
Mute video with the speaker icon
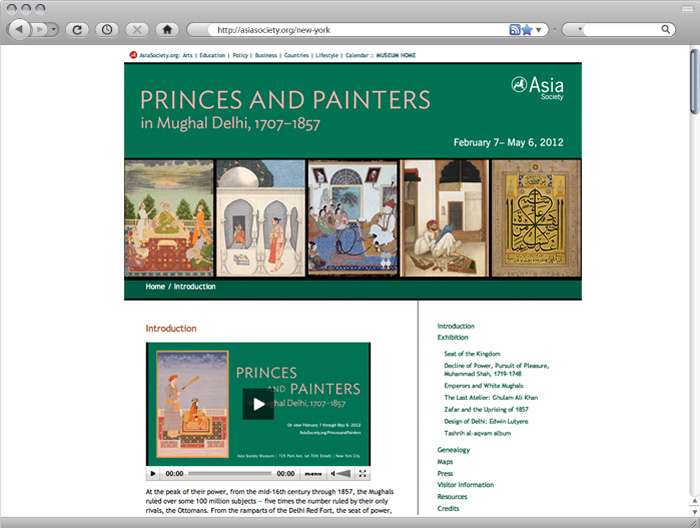(x=333, y=474)
